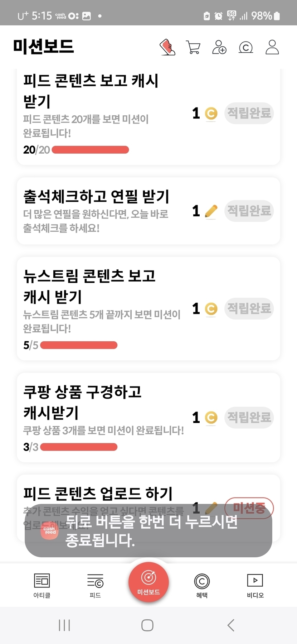This screenshot has height=644, width=297.
Task: Tap the 미션중 button for content upload
Action: click(x=249, y=508)
